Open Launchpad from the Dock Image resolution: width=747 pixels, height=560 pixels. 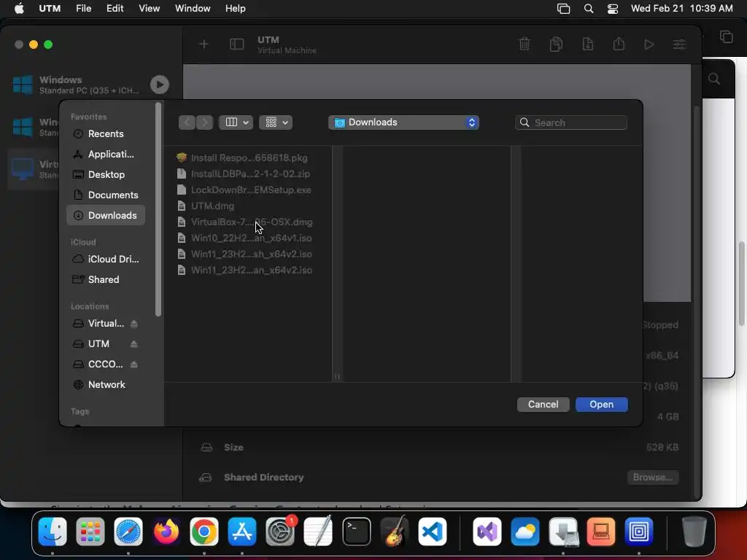(x=90, y=532)
